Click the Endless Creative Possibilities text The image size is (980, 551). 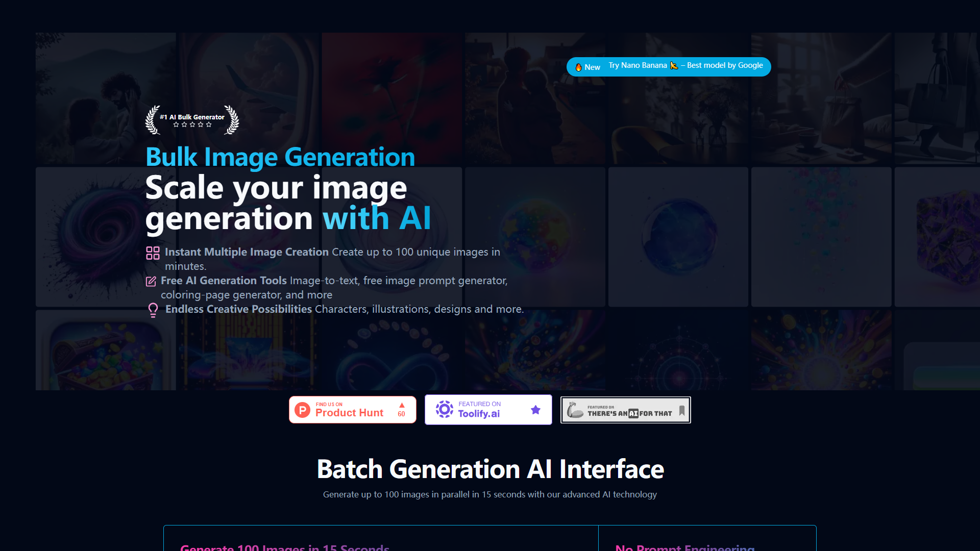[x=238, y=309]
